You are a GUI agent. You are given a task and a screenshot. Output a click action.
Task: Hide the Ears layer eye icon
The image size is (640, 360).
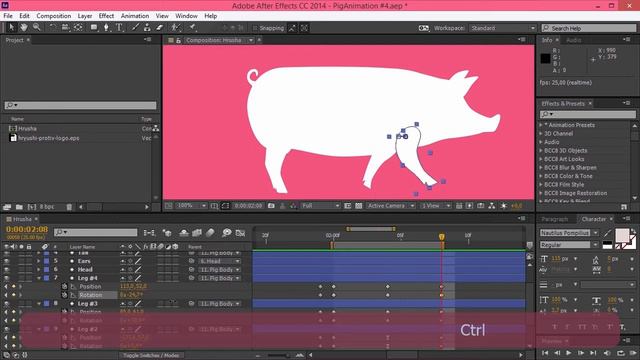(7, 261)
